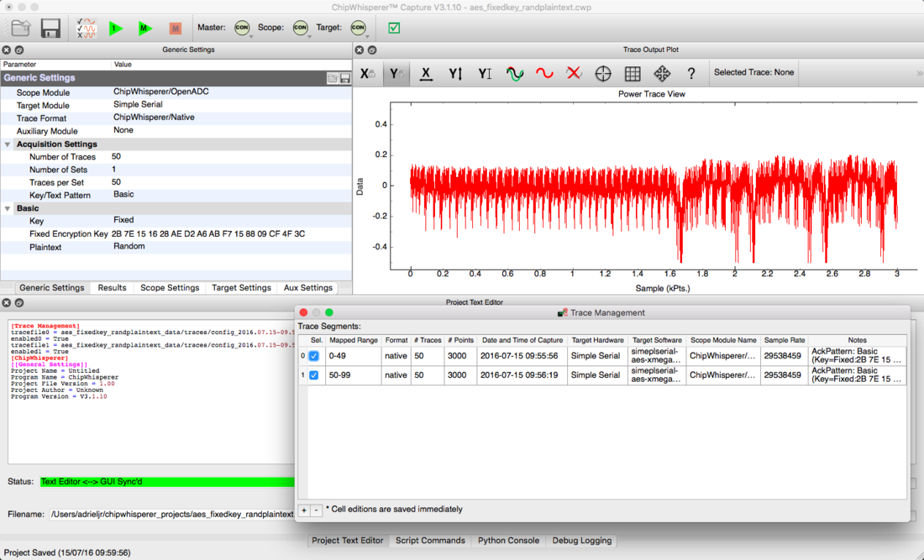This screenshot has height=560, width=924.
Task: Toggle the X axis lock button
Action: coord(368,74)
